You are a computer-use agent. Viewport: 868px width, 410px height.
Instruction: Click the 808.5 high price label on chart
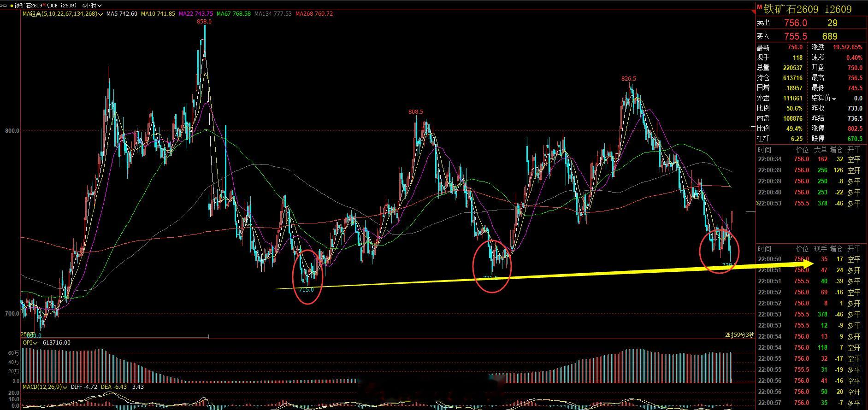pos(415,112)
